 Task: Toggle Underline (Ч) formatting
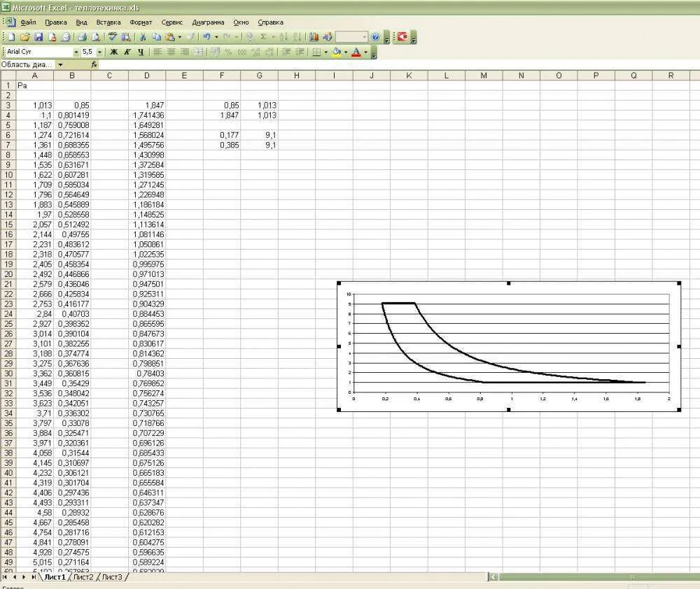coord(141,52)
